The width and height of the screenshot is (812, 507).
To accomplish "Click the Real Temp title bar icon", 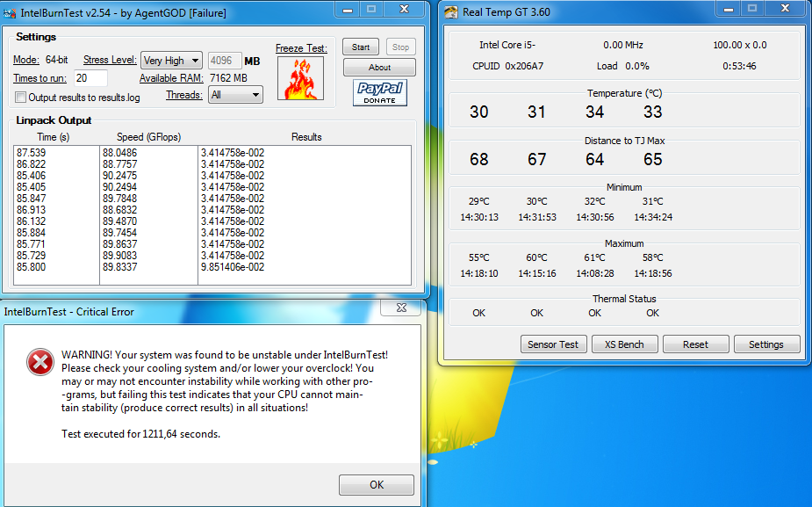I will 451,12.
